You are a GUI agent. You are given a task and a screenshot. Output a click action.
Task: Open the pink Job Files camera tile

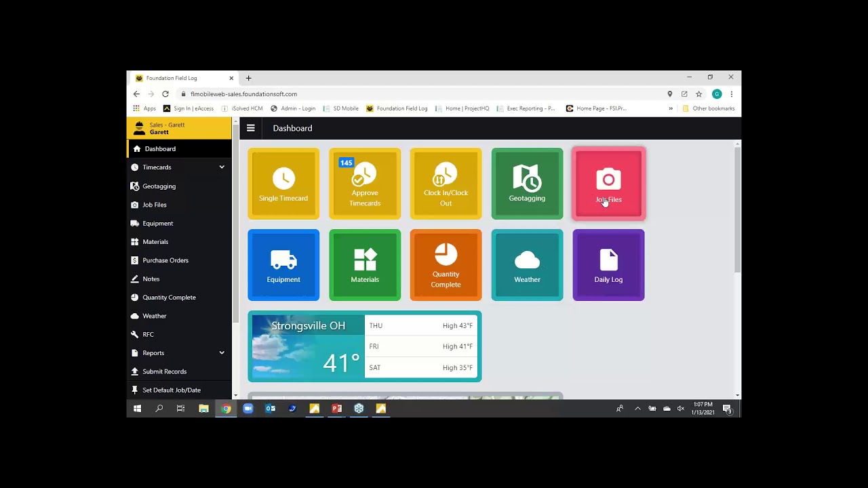[x=609, y=184]
